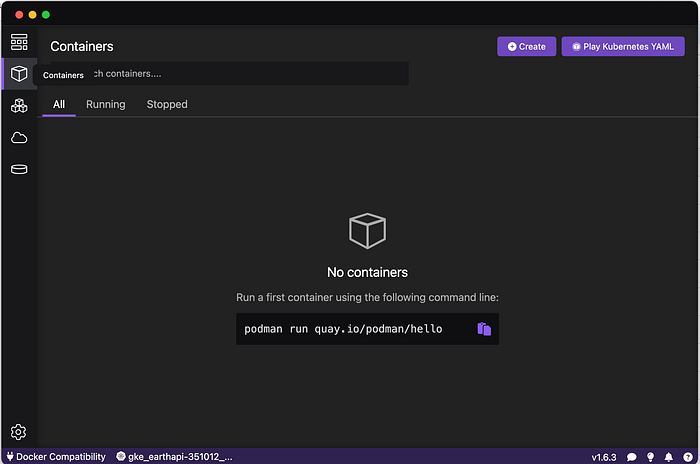Screen dimensions: 700x464
Task: Switch to the Running tab
Action: pyautogui.click(x=106, y=105)
